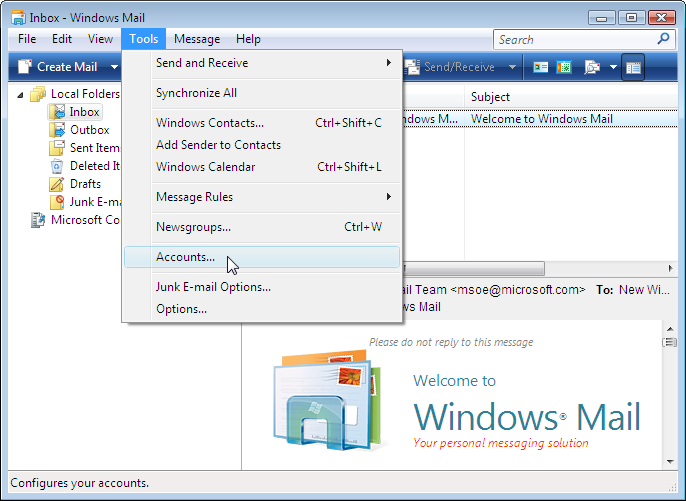Screen dimensions: 686x501
Task: Select the Outbox folder icon
Action: (57, 130)
